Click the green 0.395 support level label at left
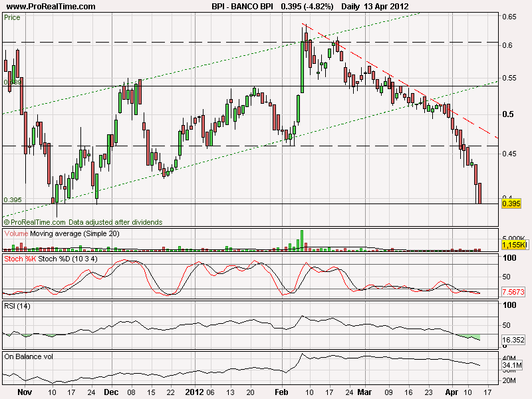The height and width of the screenshot is (399, 532). pos(13,200)
